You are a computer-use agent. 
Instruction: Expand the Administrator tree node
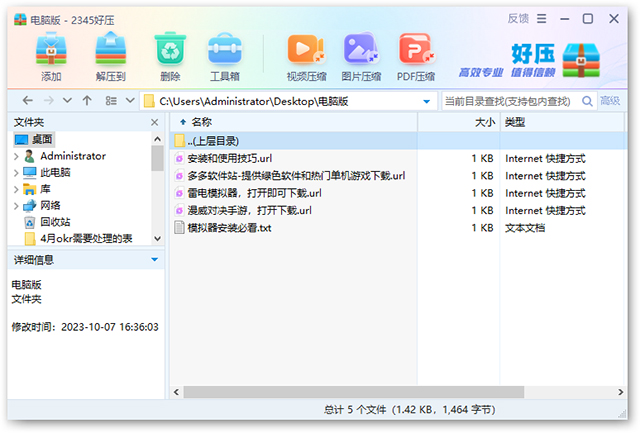click(16, 156)
